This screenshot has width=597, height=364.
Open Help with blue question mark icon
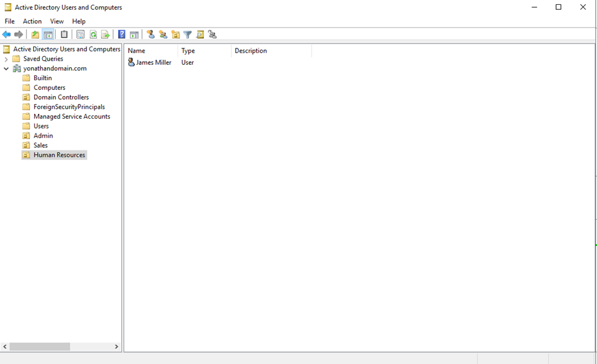coord(121,35)
